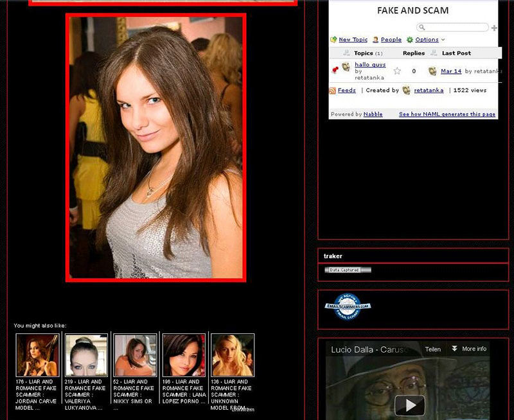Open the Mar 14 last post link

click(x=451, y=71)
